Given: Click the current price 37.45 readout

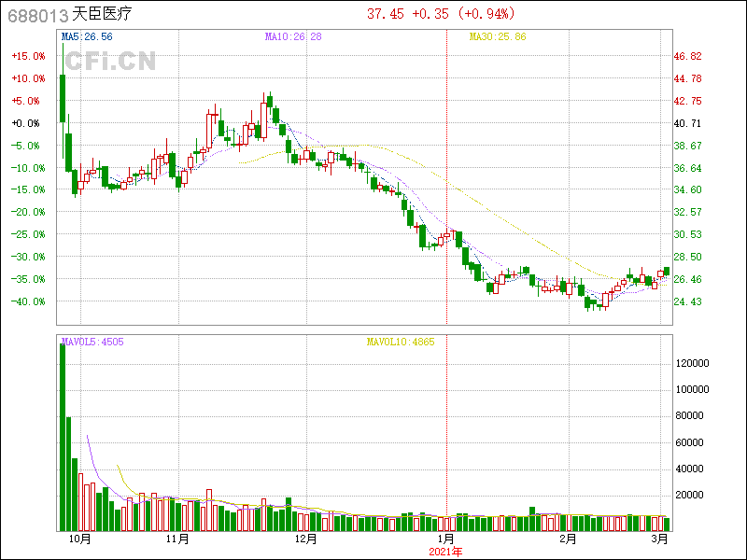Looking at the screenshot, I should tap(385, 14).
